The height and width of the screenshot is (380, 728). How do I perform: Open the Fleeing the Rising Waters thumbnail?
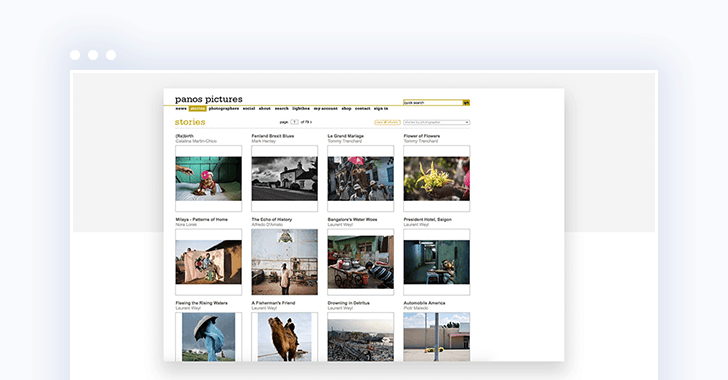208,337
